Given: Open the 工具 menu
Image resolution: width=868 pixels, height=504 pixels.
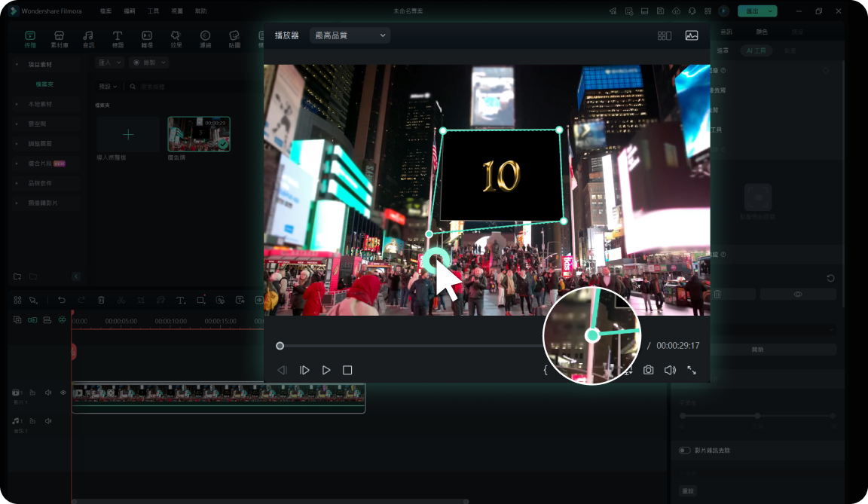Looking at the screenshot, I should tap(153, 11).
